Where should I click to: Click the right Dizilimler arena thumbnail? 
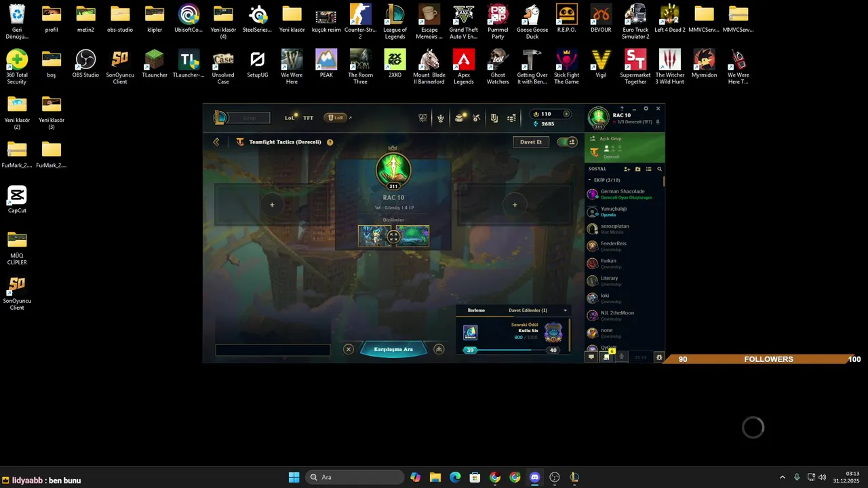tap(412, 236)
